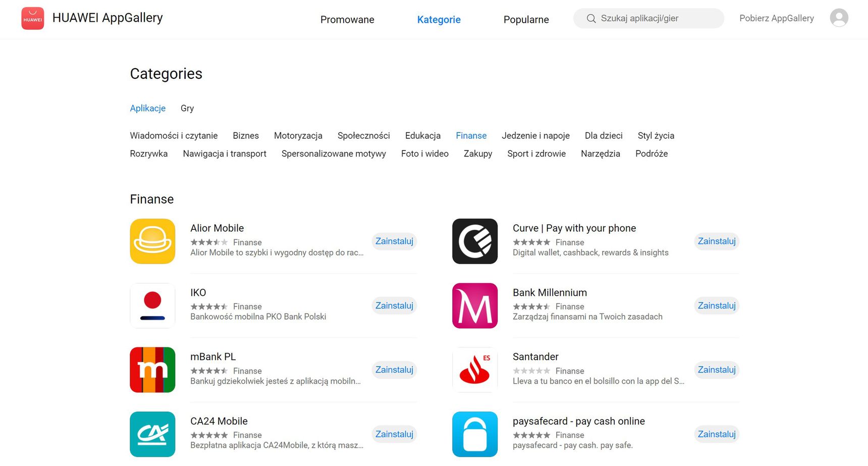The height and width of the screenshot is (466, 868).
Task: Select the Biznes category
Action: point(246,135)
